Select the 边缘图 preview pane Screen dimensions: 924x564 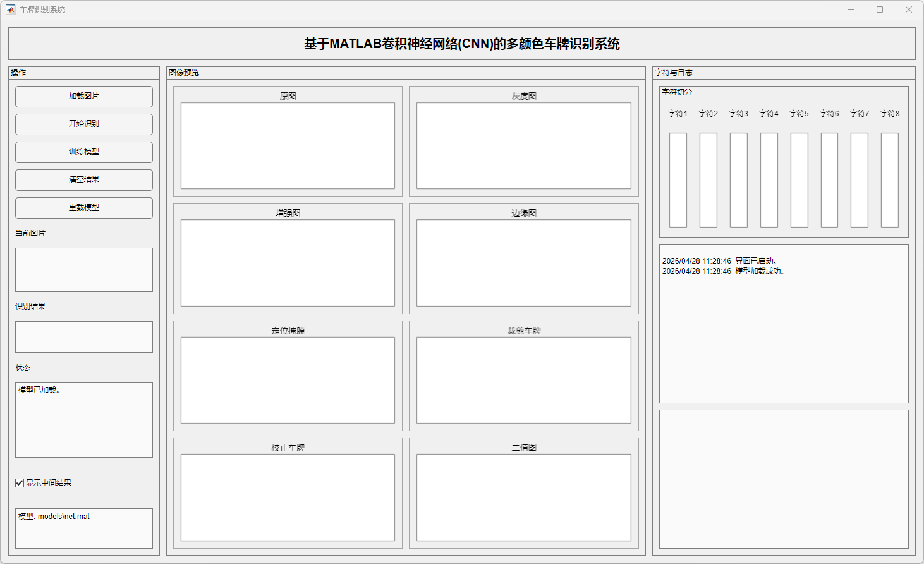[523, 263]
